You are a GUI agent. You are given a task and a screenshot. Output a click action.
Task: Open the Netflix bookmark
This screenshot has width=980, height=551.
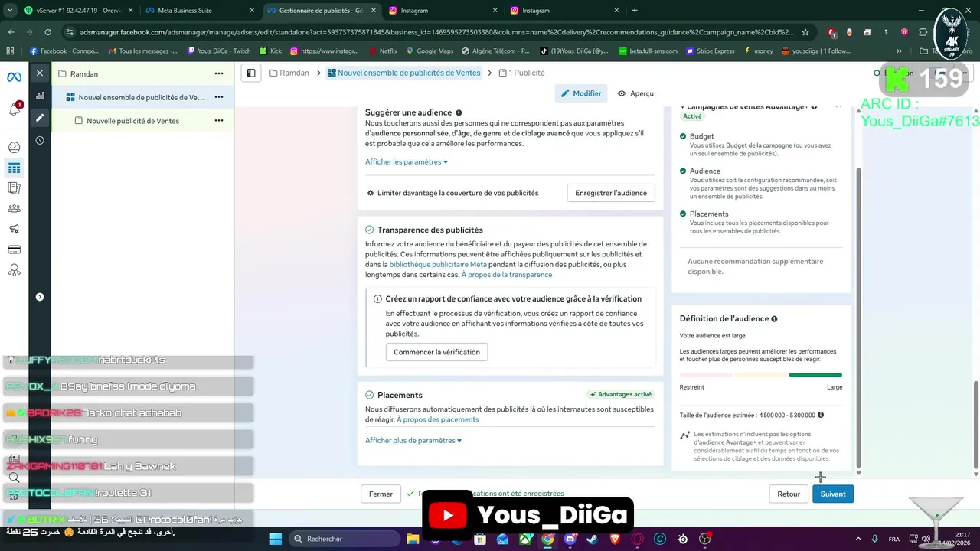(x=383, y=51)
